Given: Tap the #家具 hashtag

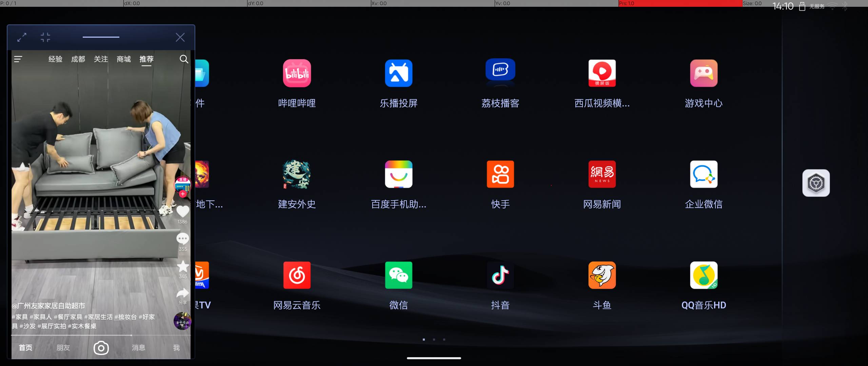Looking at the screenshot, I should (20, 317).
